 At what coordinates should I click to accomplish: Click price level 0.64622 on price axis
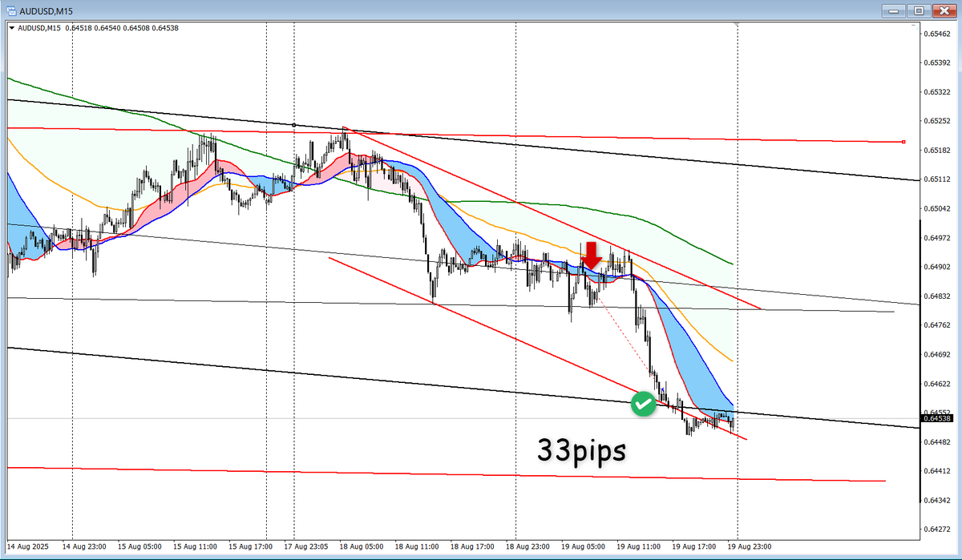936,384
